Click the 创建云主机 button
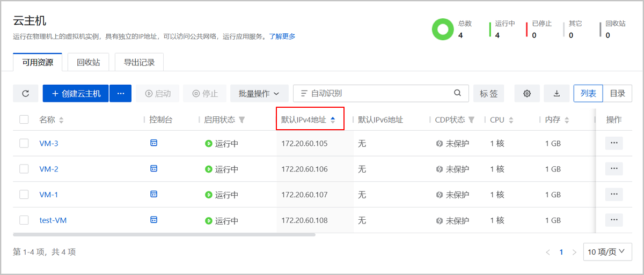This screenshot has height=275, width=644. (76, 93)
